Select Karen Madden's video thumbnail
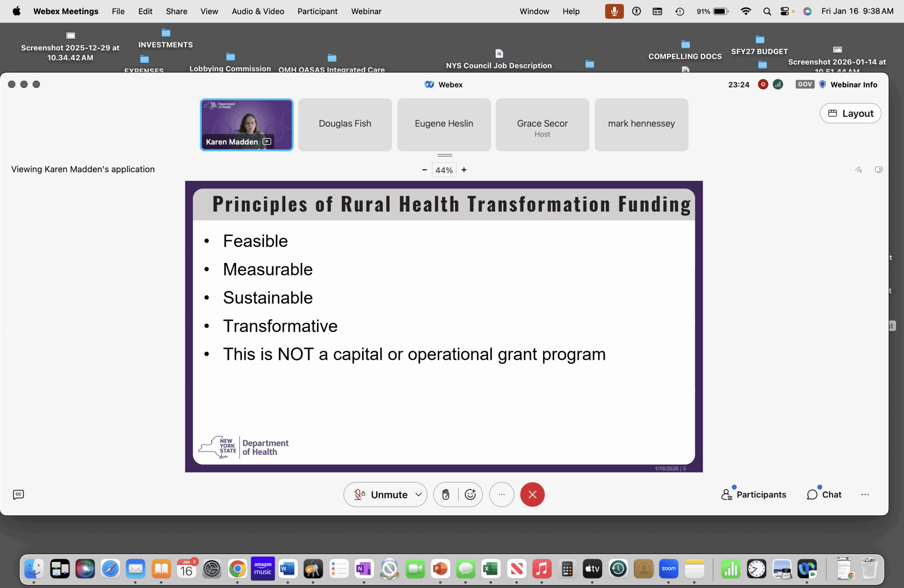 (x=246, y=125)
